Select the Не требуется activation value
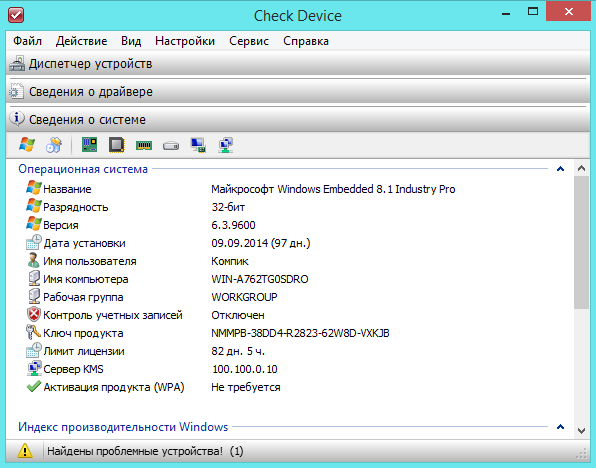 [246, 387]
